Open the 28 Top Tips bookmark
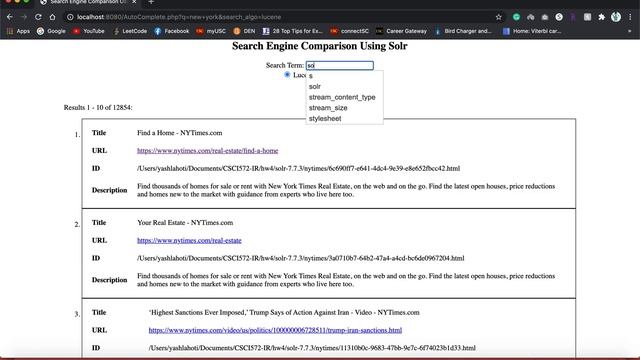 click(292, 31)
